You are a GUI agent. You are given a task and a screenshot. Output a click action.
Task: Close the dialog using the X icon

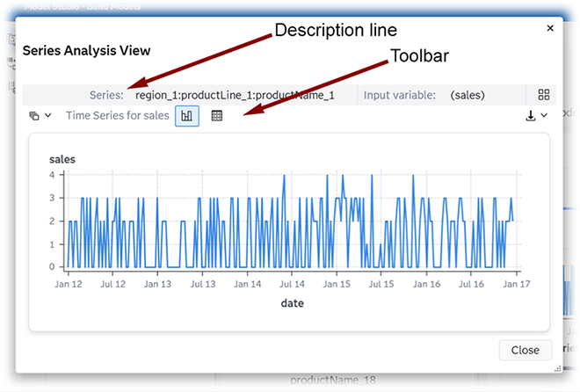(x=550, y=28)
